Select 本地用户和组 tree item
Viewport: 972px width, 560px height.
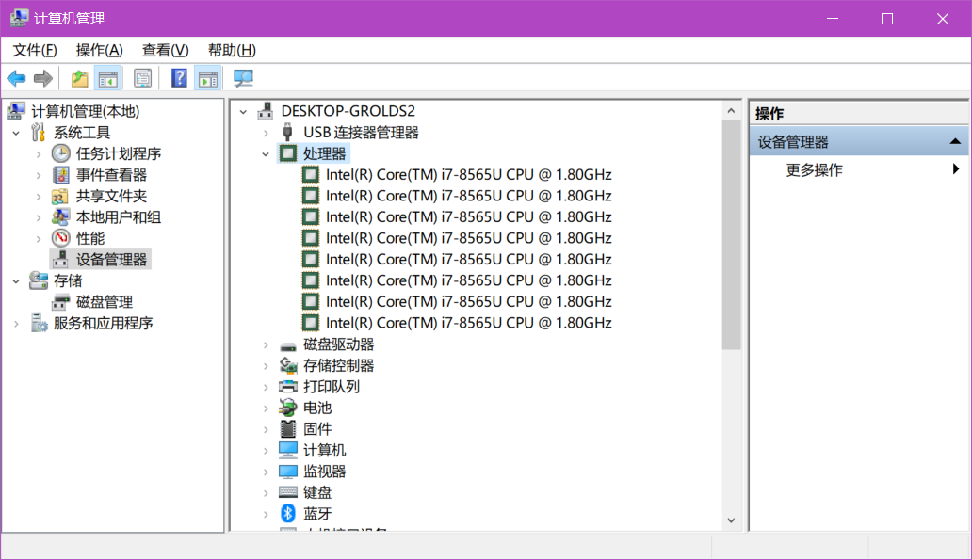tap(119, 217)
